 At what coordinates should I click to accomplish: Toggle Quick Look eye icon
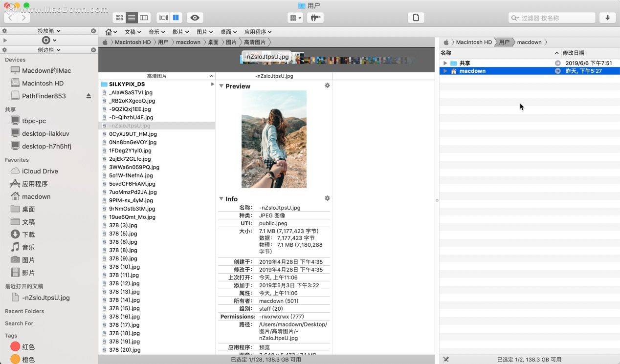[195, 18]
